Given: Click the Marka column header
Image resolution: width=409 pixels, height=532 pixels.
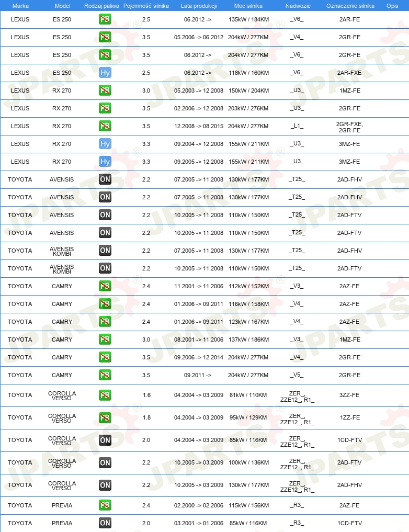Looking at the screenshot, I should pos(20,6).
